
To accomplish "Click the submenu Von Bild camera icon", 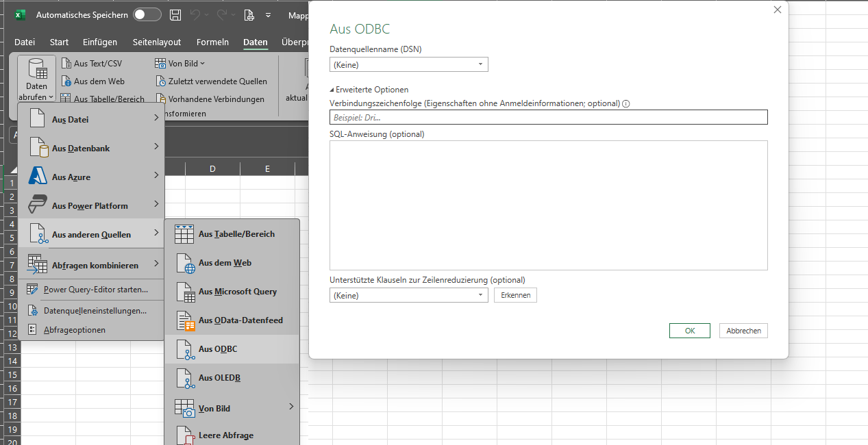I will [x=185, y=409].
